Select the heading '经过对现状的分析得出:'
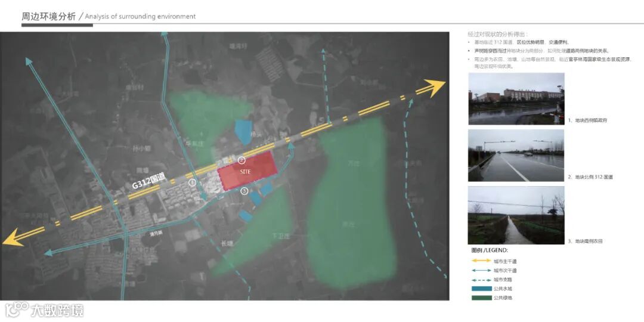The width and height of the screenshot is (644, 322). pos(498,35)
